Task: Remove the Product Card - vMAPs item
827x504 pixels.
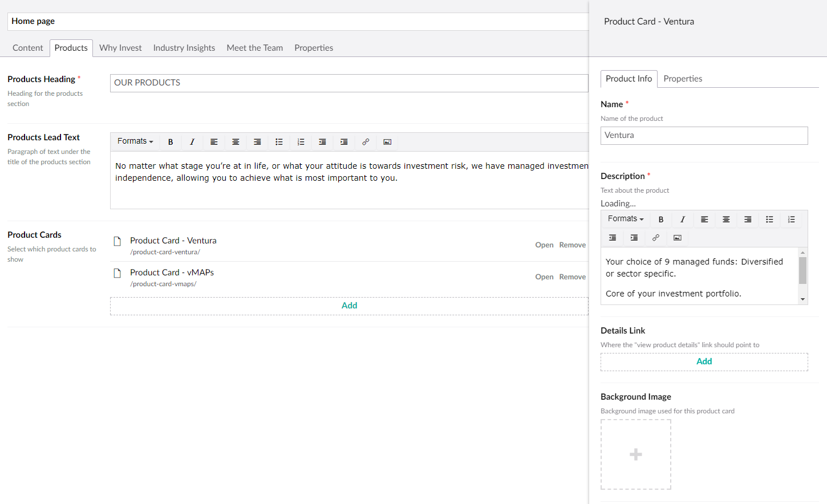Action: 573,277
